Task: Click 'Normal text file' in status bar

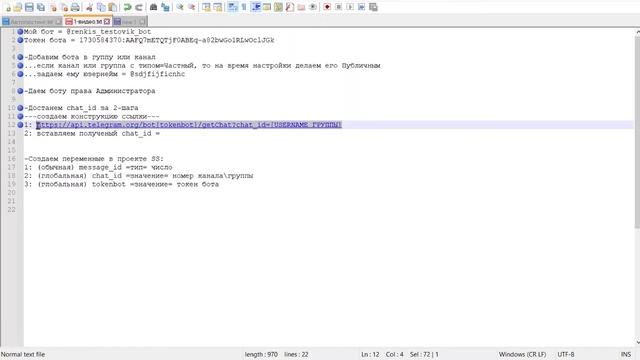Action: [23, 354]
